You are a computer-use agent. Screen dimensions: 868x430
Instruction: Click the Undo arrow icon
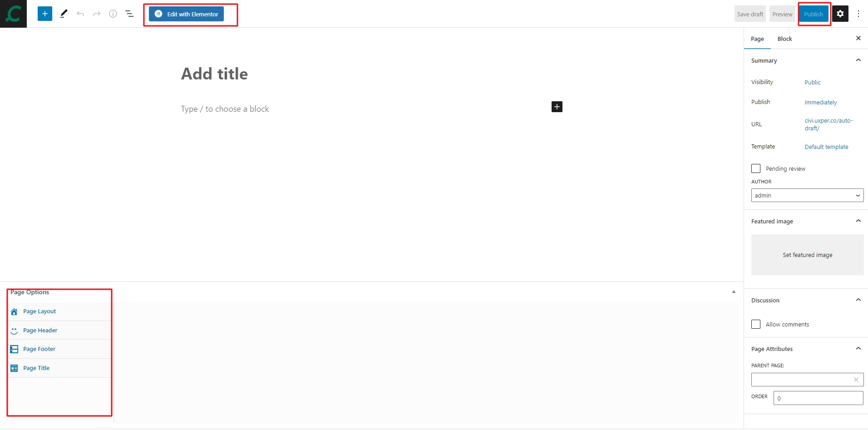[80, 14]
